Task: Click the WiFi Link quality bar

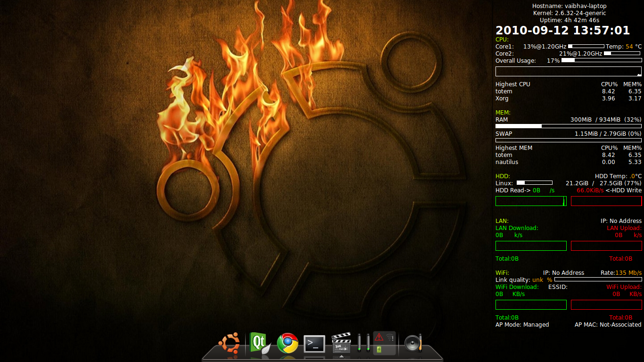Action: point(598,280)
